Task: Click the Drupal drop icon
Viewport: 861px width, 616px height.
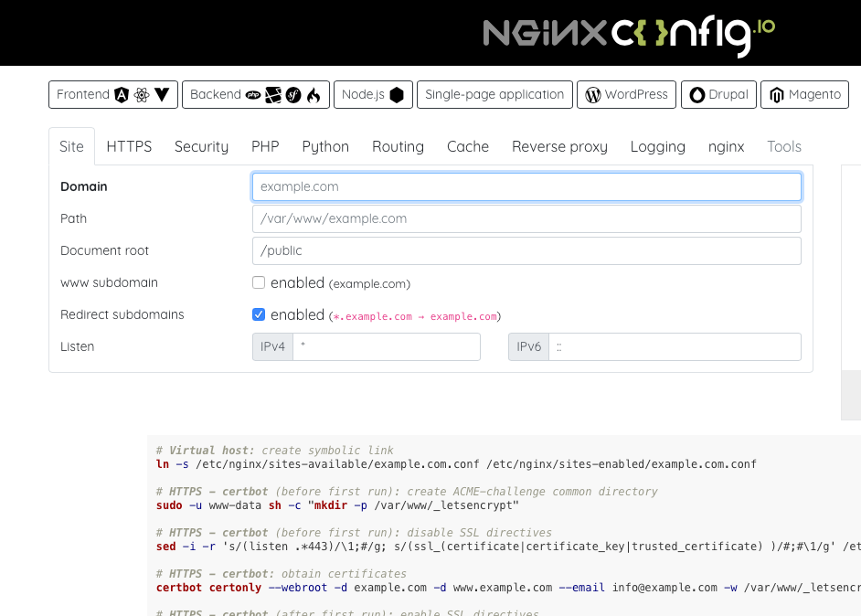Action: pos(696,95)
